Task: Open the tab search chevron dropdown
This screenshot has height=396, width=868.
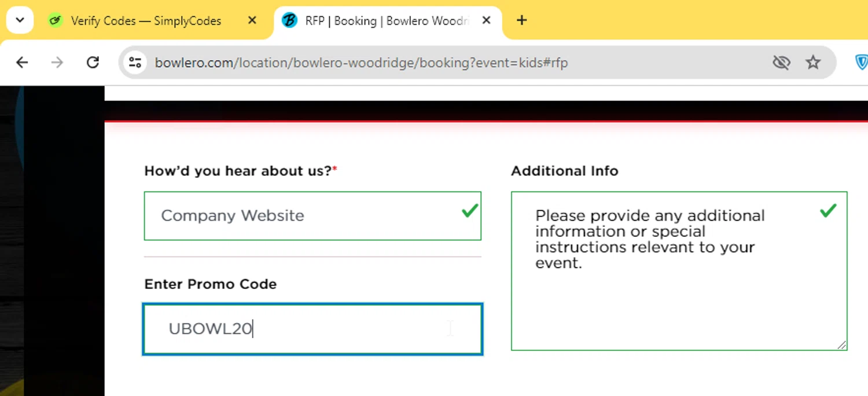Action: click(x=20, y=20)
